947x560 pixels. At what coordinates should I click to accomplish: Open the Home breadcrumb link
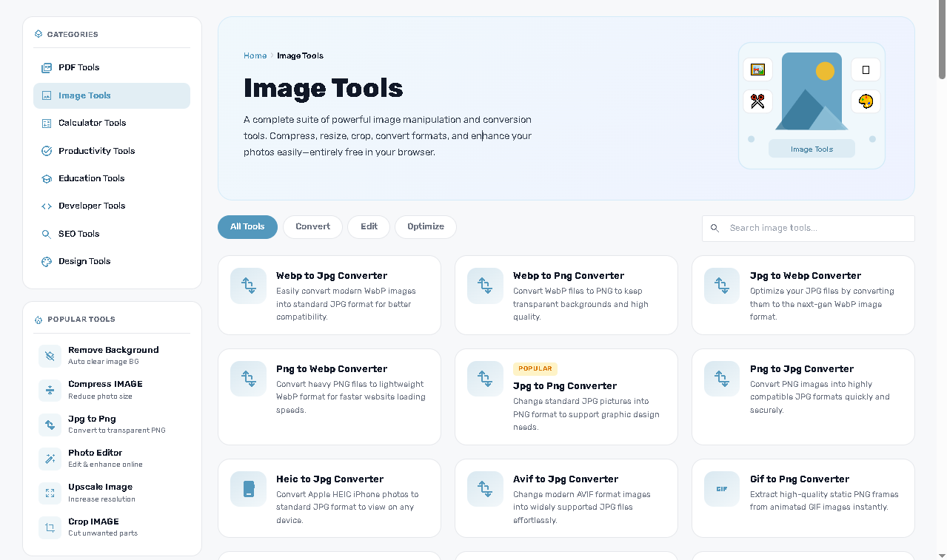point(255,55)
